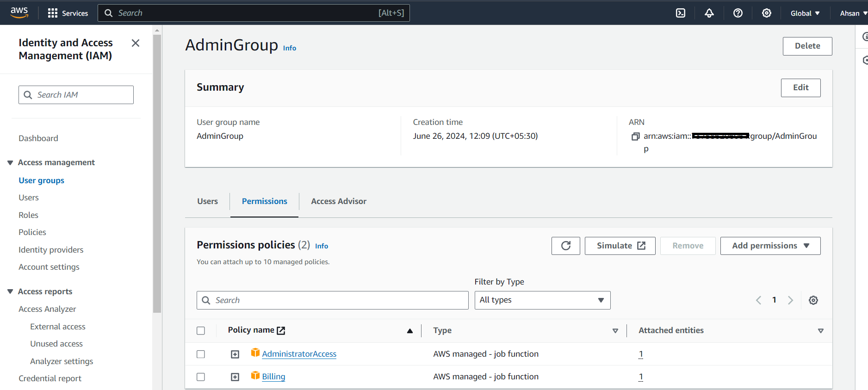Open the help question mark icon
This screenshot has height=390, width=868.
(x=738, y=13)
